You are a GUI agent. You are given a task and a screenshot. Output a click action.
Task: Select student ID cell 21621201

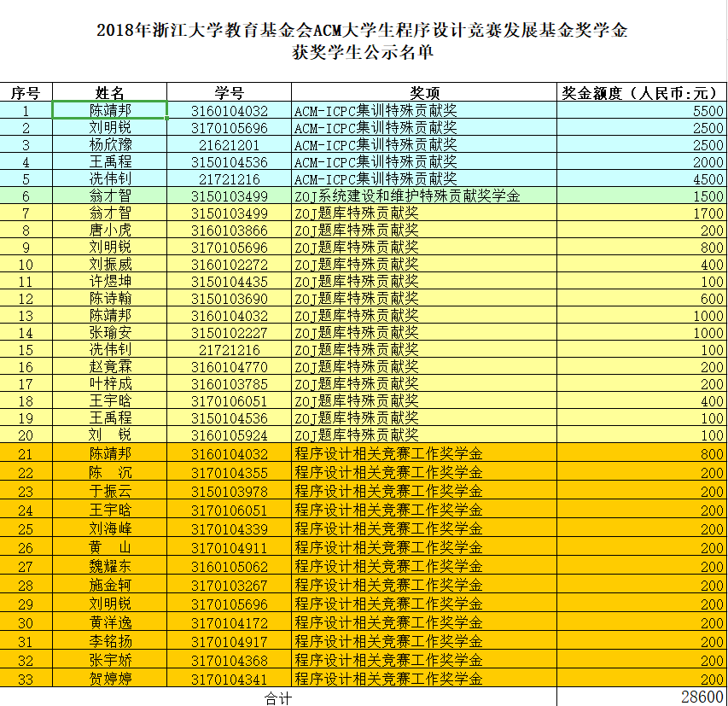click(230, 145)
